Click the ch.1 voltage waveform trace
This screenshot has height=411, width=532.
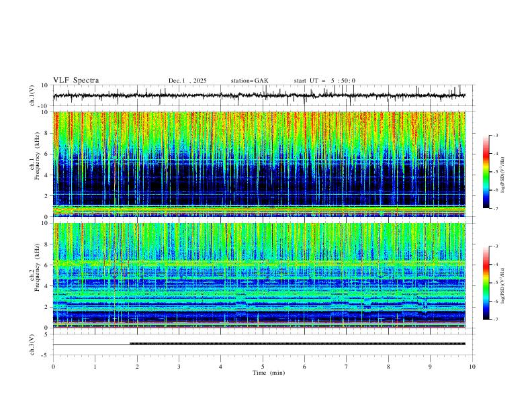[x=259, y=95]
